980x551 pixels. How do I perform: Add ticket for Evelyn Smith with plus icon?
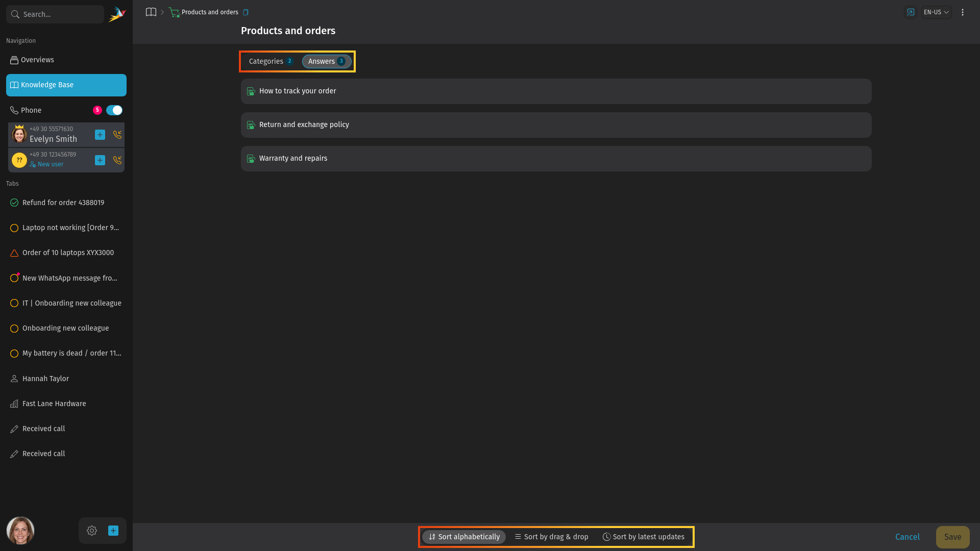coord(100,135)
